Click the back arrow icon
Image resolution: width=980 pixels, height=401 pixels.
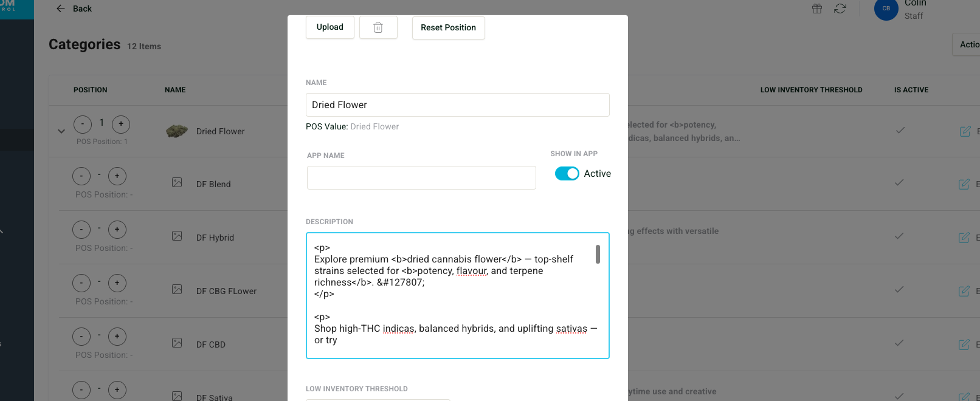[x=60, y=9]
